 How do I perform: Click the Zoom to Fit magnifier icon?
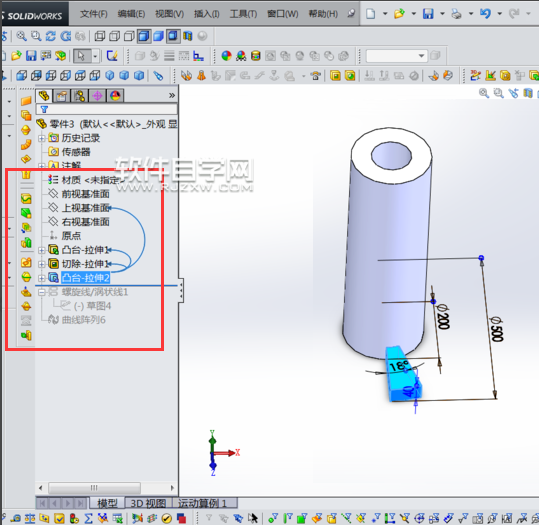click(x=21, y=36)
